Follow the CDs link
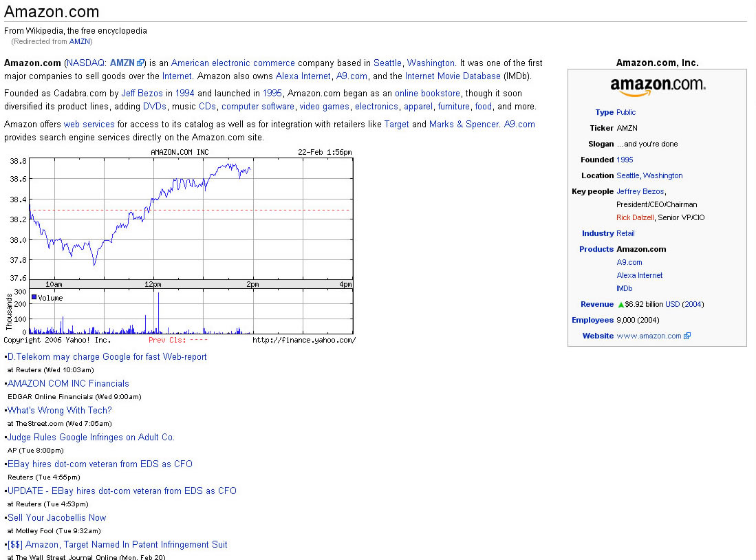The height and width of the screenshot is (560, 756). pyautogui.click(x=207, y=107)
